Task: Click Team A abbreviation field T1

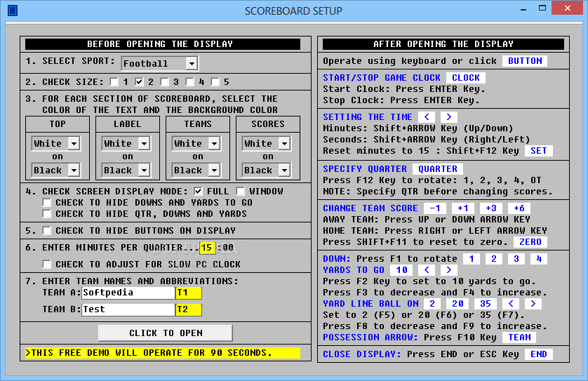Action: 189,293
